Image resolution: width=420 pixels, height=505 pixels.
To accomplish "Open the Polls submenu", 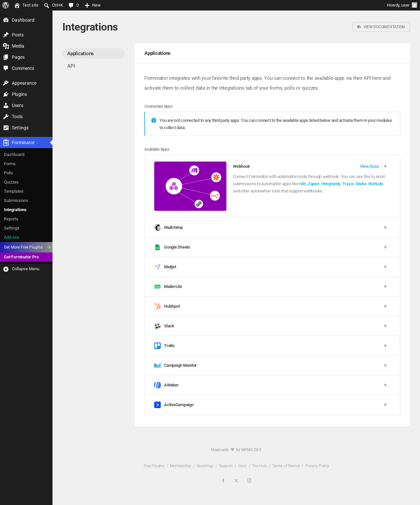I will tap(26, 173).
